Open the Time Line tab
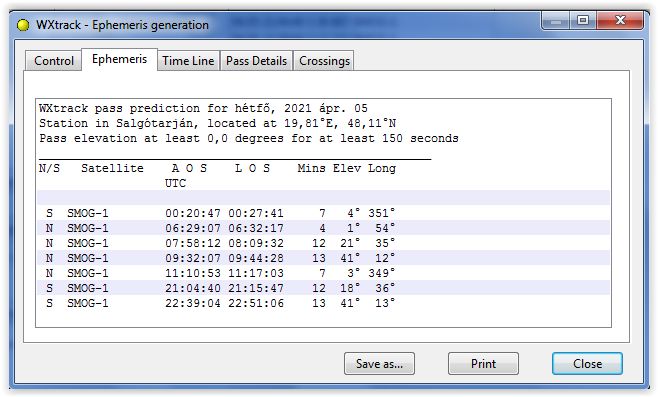The height and width of the screenshot is (397, 658). coord(188,61)
